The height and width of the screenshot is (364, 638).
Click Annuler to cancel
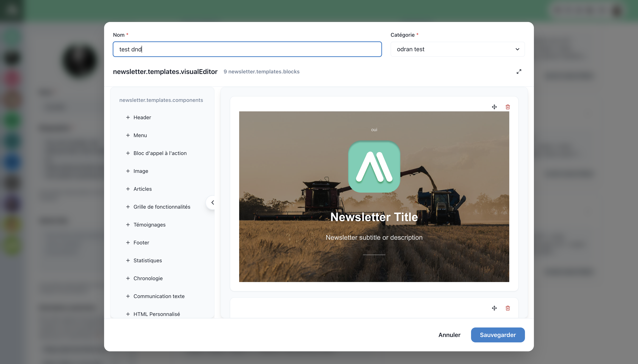449,335
